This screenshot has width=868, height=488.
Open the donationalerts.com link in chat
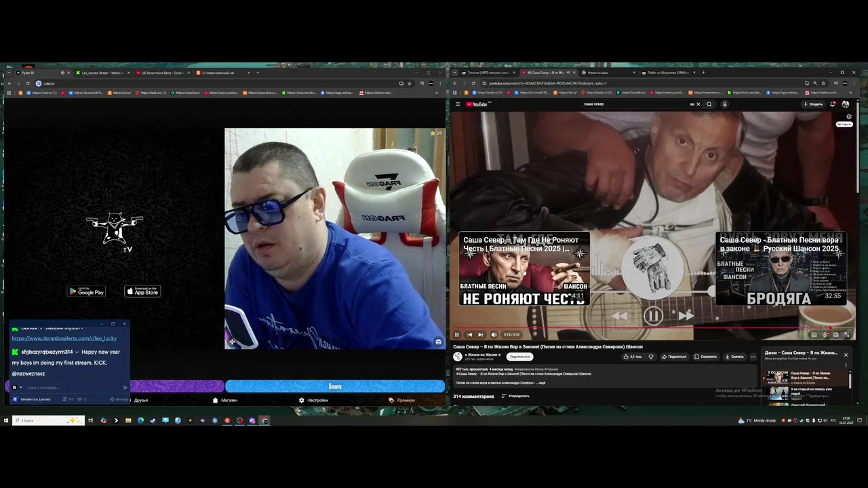point(64,338)
